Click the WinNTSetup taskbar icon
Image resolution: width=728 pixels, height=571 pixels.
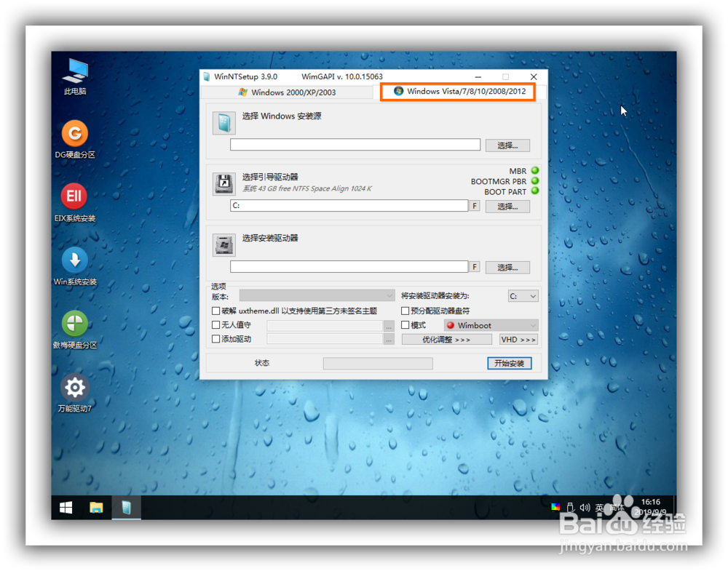126,508
